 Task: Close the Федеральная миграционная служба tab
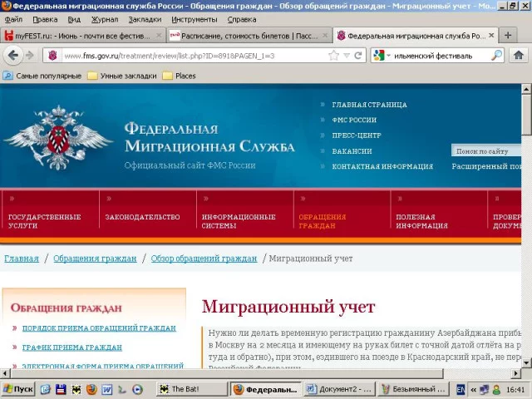[x=491, y=35]
